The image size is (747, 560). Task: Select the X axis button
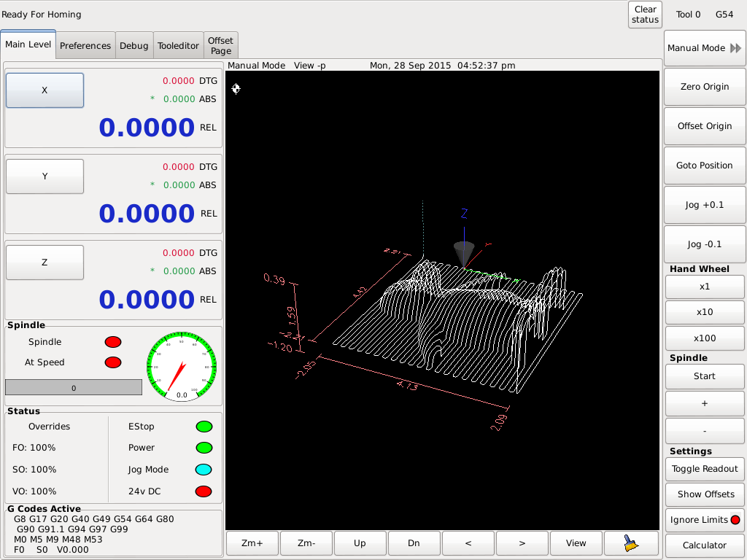click(44, 90)
